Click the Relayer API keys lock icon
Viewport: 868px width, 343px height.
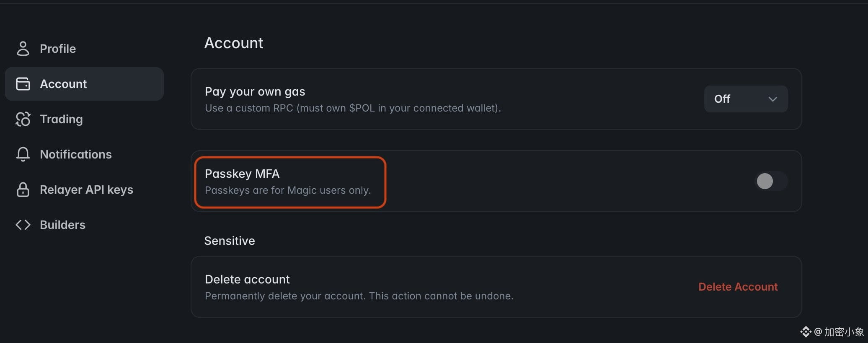pyautogui.click(x=23, y=190)
